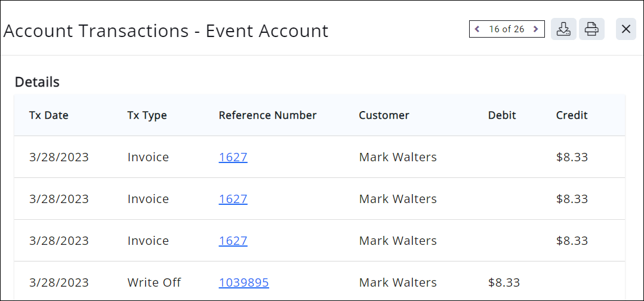Go to the previous transactions page arrow

click(x=477, y=29)
